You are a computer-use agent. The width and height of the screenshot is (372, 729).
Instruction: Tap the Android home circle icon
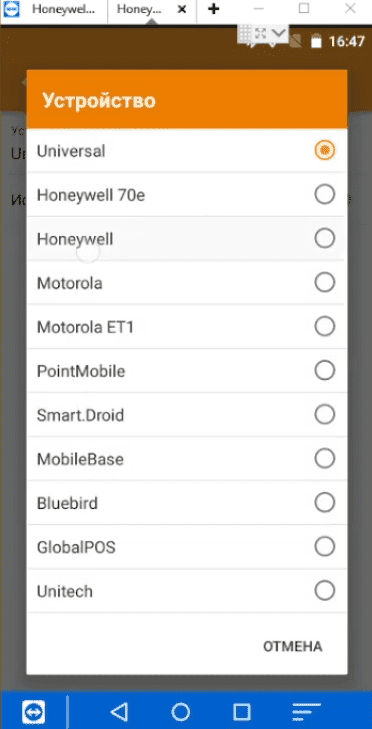pyautogui.click(x=180, y=711)
